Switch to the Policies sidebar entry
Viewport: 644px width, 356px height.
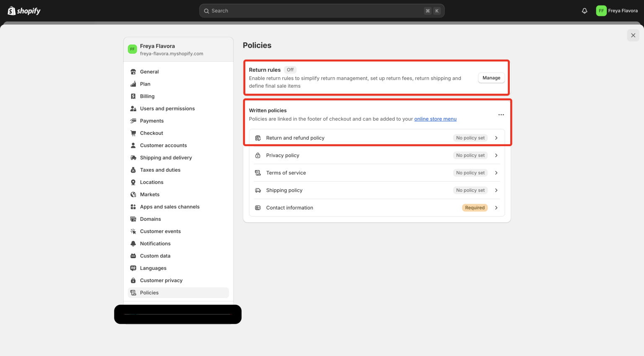[x=149, y=293]
